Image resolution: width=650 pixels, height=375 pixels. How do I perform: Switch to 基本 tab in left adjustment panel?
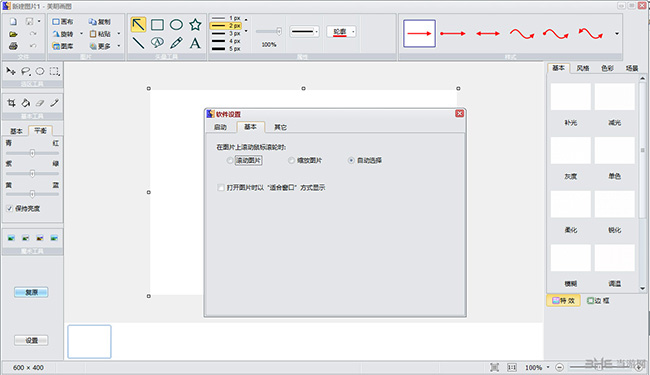coord(16,131)
